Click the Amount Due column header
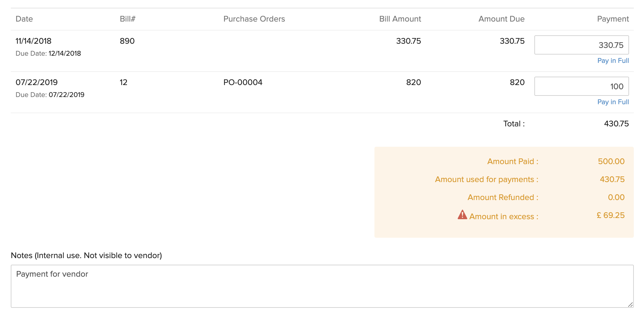This screenshot has height=318, width=644. click(x=501, y=19)
